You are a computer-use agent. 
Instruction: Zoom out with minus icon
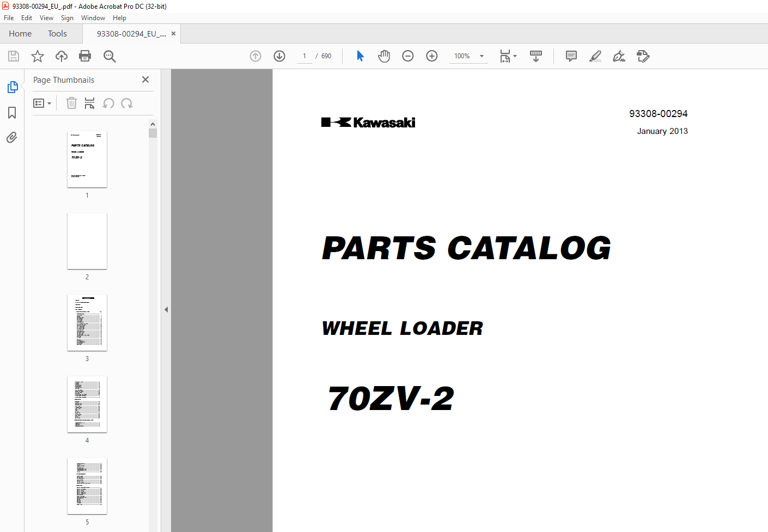tap(408, 56)
